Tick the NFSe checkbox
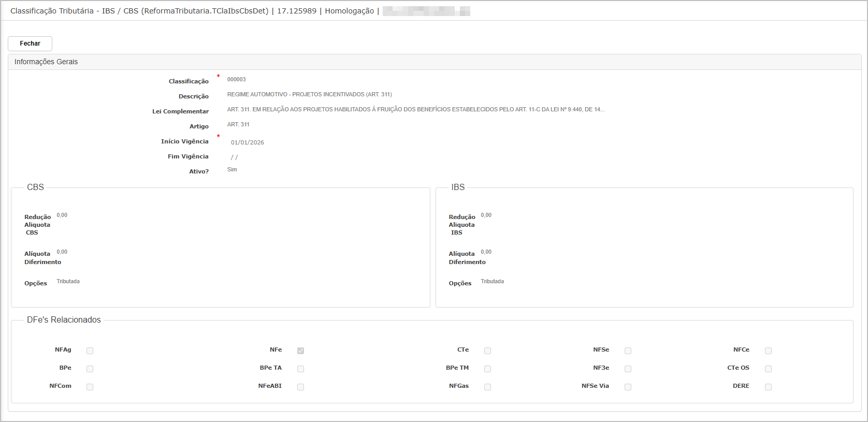Viewport: 868px width, 422px height. click(x=628, y=351)
